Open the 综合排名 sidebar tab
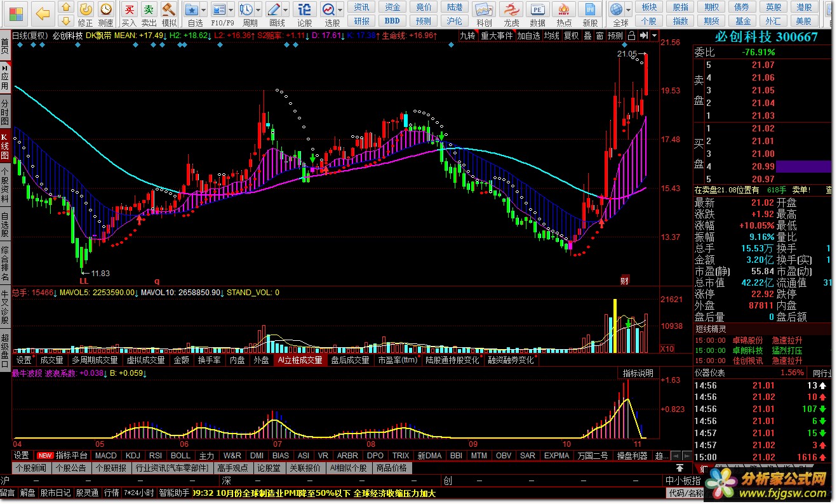 tap(5, 263)
